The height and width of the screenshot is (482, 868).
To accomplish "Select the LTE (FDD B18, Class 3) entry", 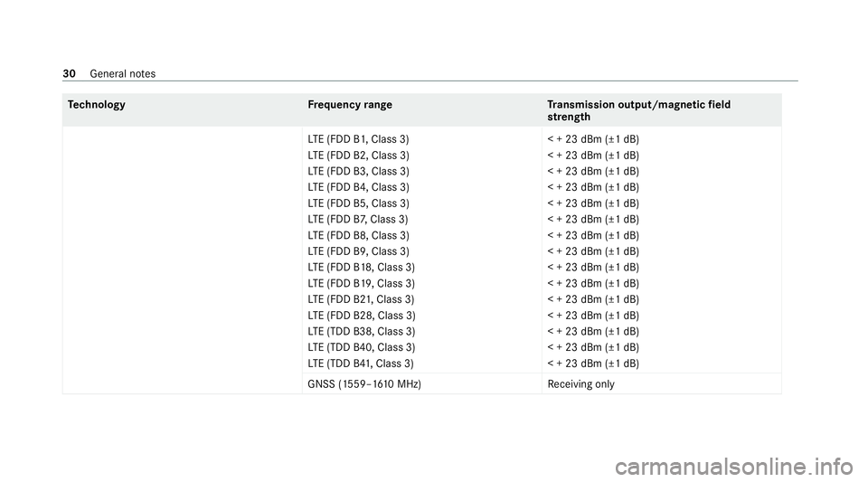I will [361, 268].
